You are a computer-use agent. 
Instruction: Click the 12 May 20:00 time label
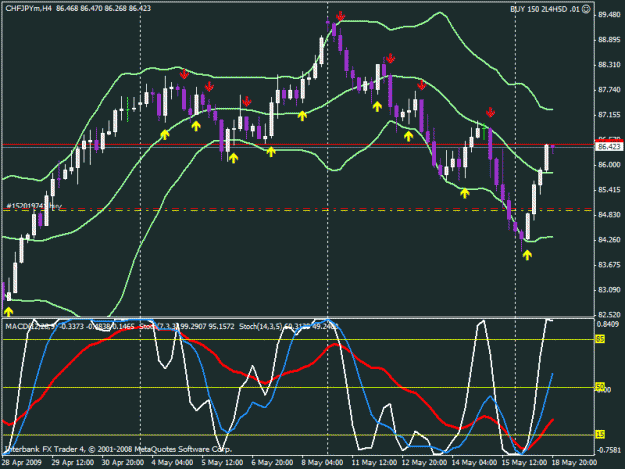pyautogui.click(x=424, y=463)
